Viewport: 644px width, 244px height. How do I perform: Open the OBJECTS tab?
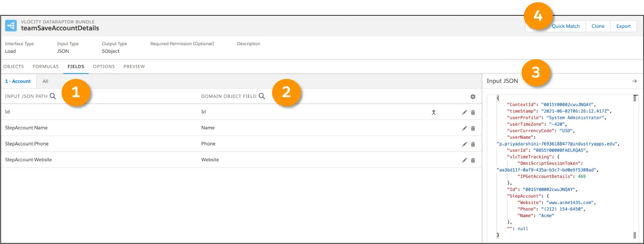pyautogui.click(x=14, y=66)
